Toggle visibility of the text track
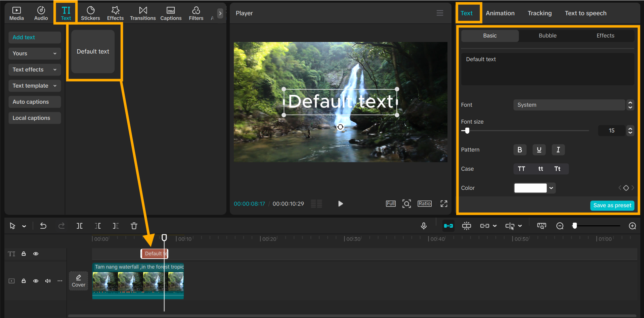 pyautogui.click(x=36, y=254)
